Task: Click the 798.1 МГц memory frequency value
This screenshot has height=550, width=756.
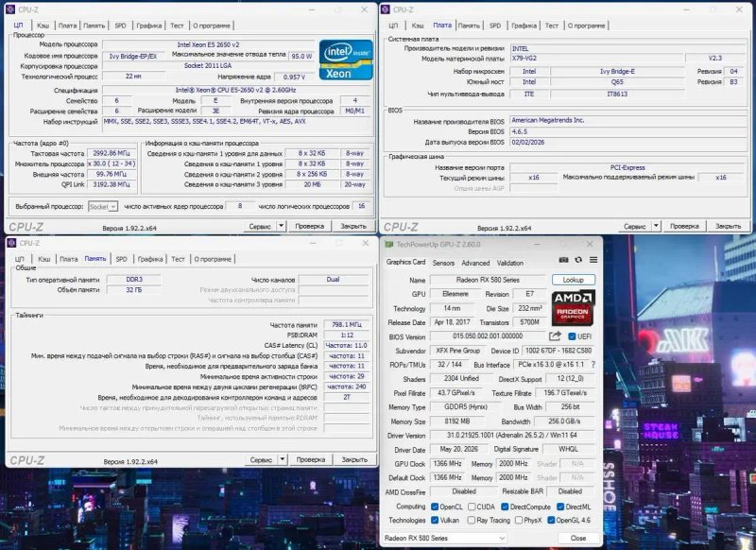Action: click(x=346, y=324)
